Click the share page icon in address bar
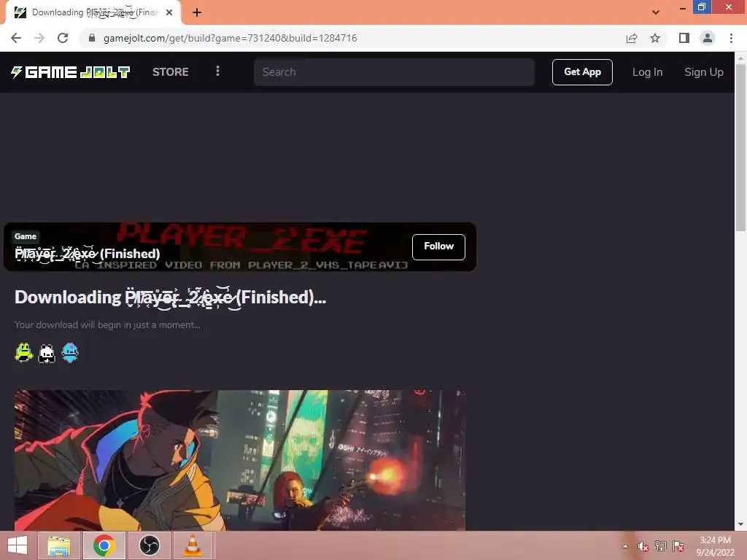Screen dimensions: 747x560 tap(632, 38)
